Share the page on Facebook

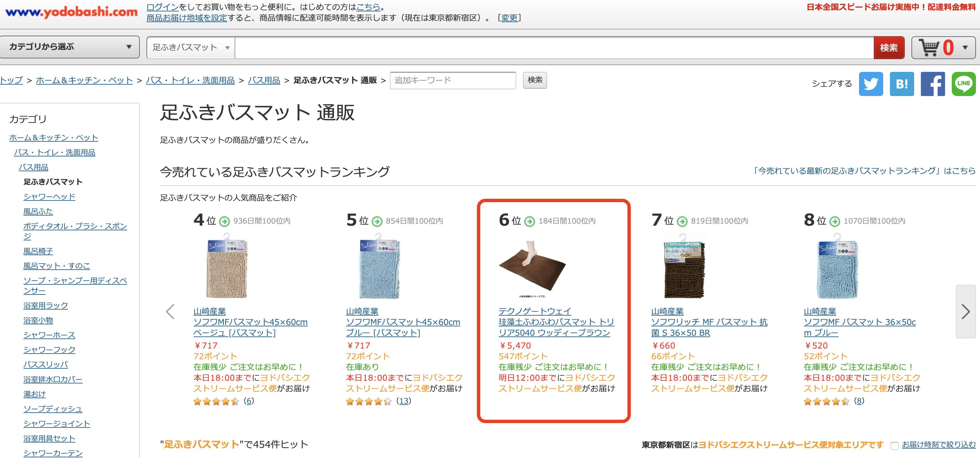pos(933,84)
